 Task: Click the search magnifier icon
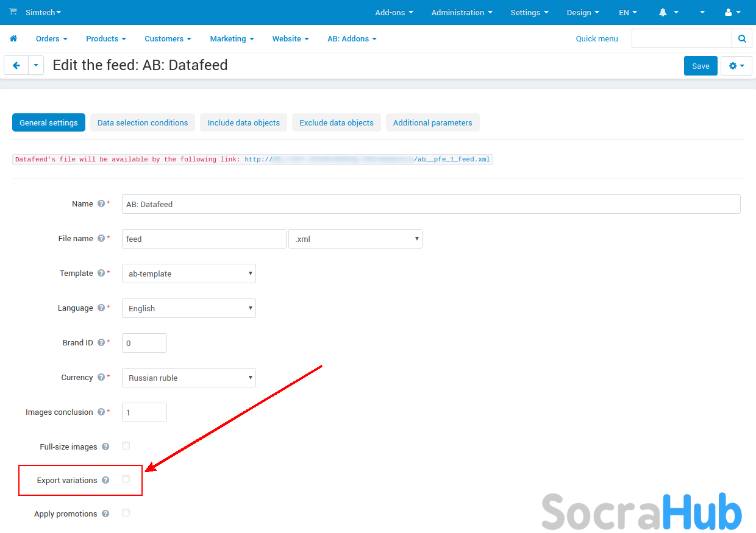click(742, 38)
